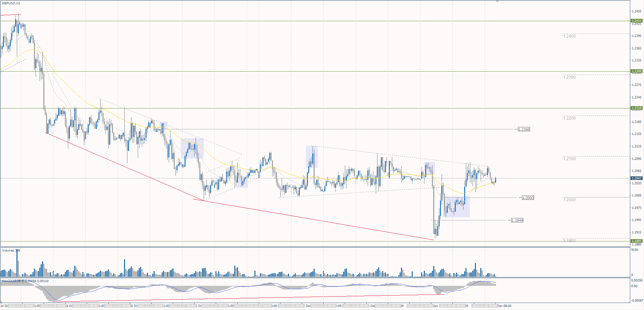Select the red trendline in MACD panel
The image size is (644, 310).
tap(249, 298)
